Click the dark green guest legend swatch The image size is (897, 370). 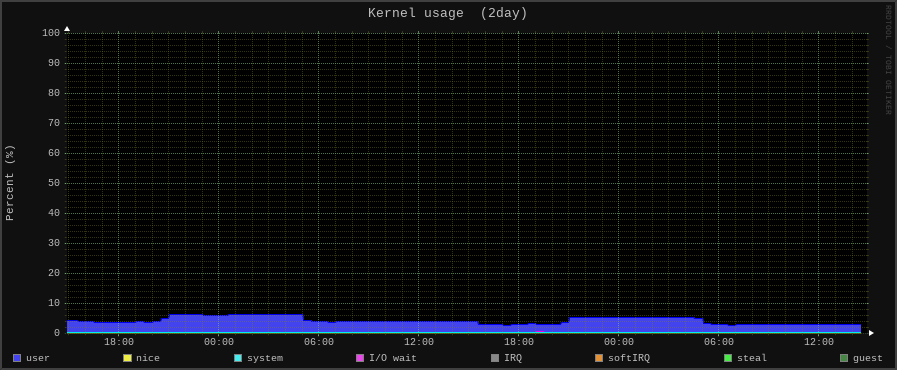click(843, 358)
